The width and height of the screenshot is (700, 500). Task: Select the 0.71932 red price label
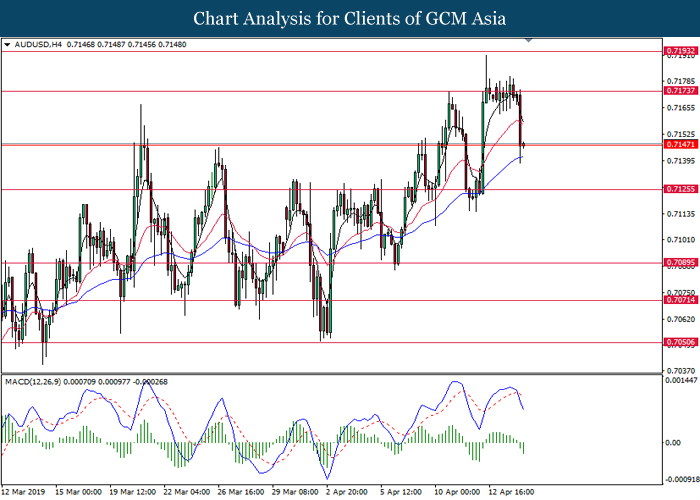(x=680, y=50)
